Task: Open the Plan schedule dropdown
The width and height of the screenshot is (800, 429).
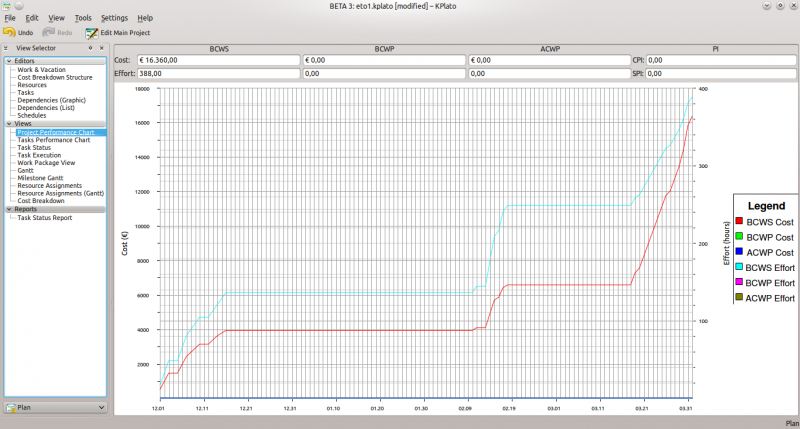Action: (x=54, y=408)
